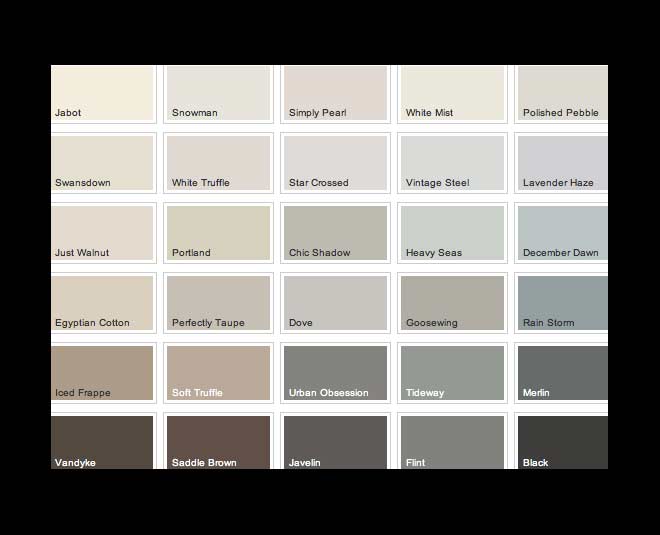Click the Vandyke swatch
This screenshot has height=535, width=660.
(x=102, y=442)
